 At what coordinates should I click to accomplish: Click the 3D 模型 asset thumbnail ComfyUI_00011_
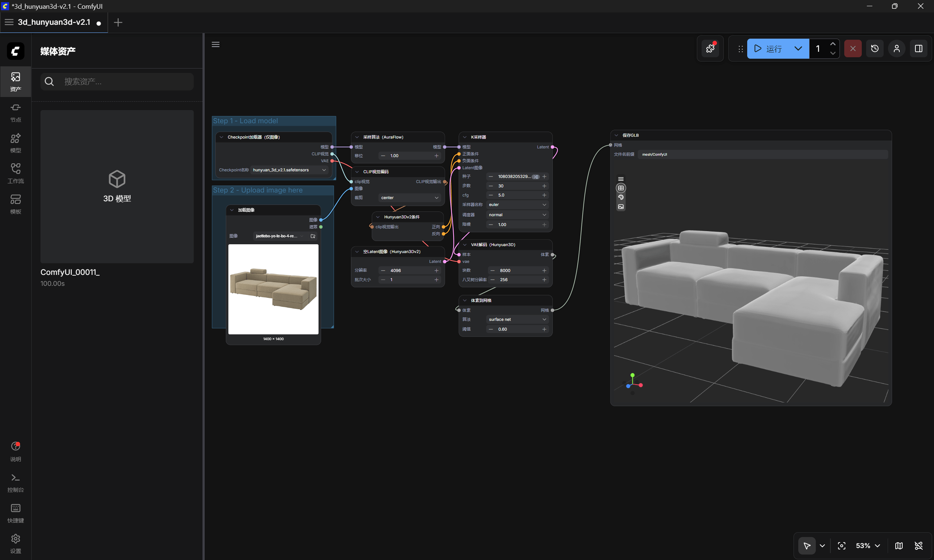click(x=117, y=187)
